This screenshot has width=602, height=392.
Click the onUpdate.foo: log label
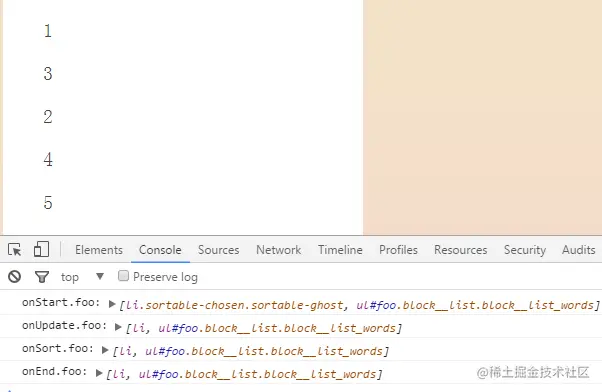pyautogui.click(x=64, y=326)
